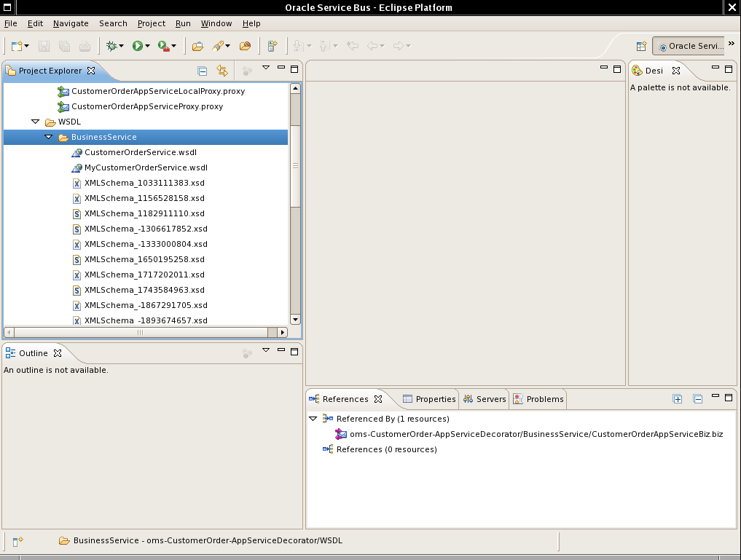
Task: Close the Outline view tab
Action: pyautogui.click(x=58, y=353)
